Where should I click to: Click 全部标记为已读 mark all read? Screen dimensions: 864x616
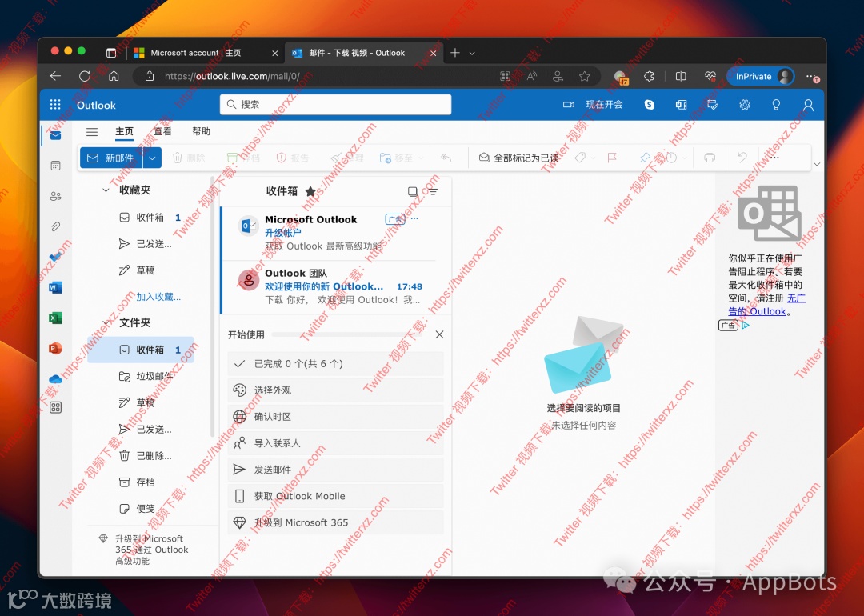pyautogui.click(x=518, y=158)
